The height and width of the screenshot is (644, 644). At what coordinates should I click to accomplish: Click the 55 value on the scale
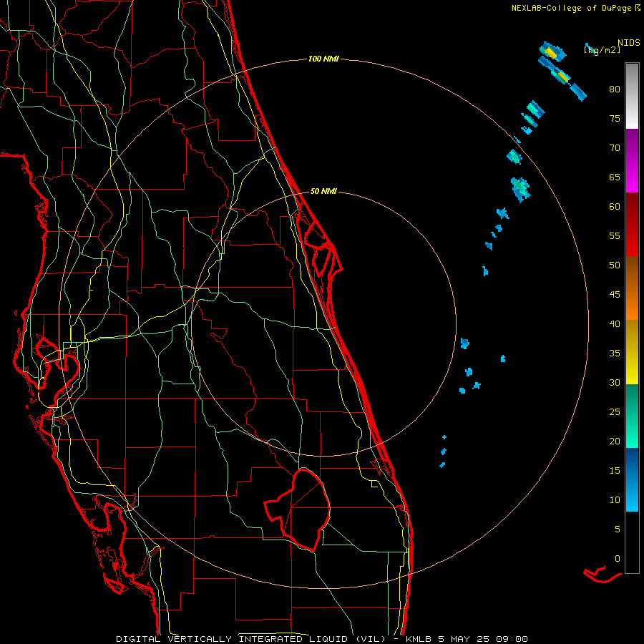point(615,235)
